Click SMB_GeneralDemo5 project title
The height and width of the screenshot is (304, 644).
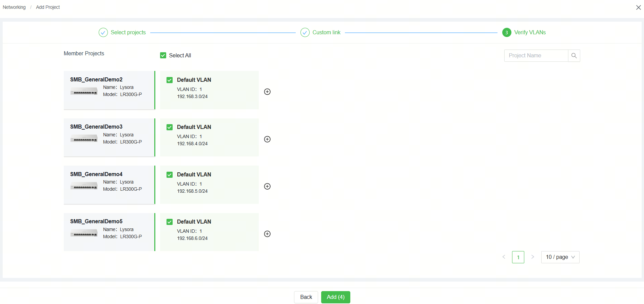coord(96,221)
